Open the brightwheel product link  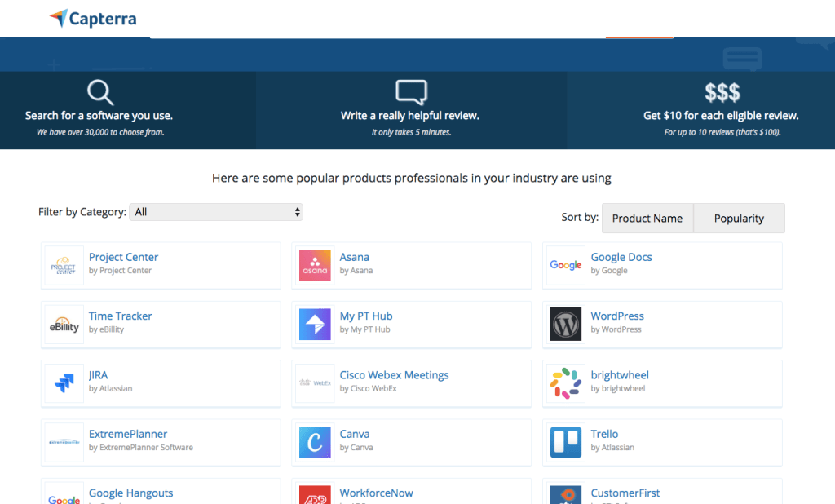[620, 375]
